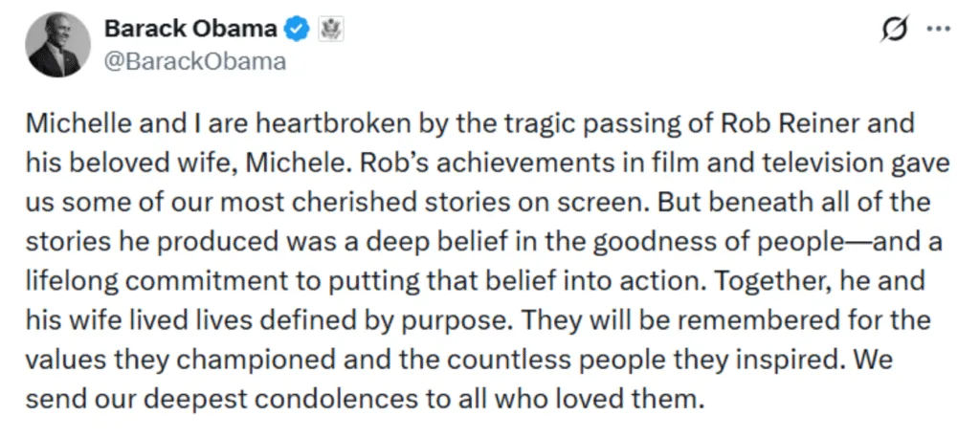Viewport: 980px width, 437px height.
Task: Click the Barack Obama display name
Action: pos(190,30)
